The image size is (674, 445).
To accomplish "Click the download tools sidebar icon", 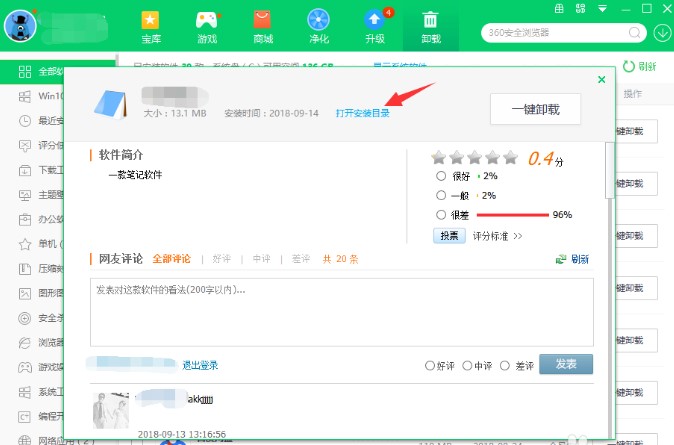I will pos(25,170).
